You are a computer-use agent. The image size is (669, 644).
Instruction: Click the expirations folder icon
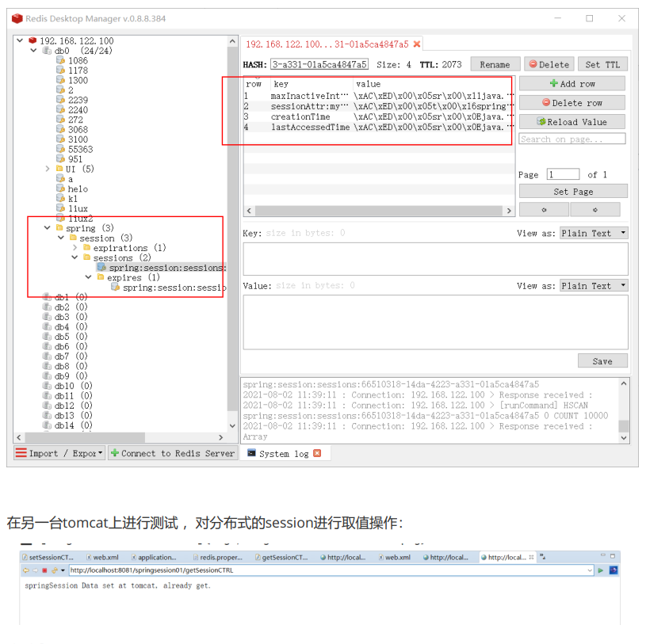[x=87, y=248]
